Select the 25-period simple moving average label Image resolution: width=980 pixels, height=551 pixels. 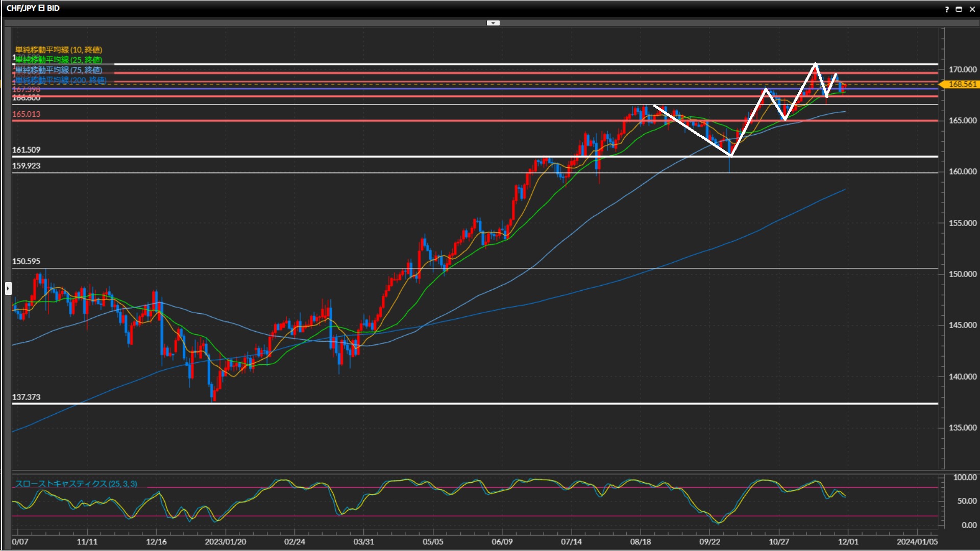59,60
